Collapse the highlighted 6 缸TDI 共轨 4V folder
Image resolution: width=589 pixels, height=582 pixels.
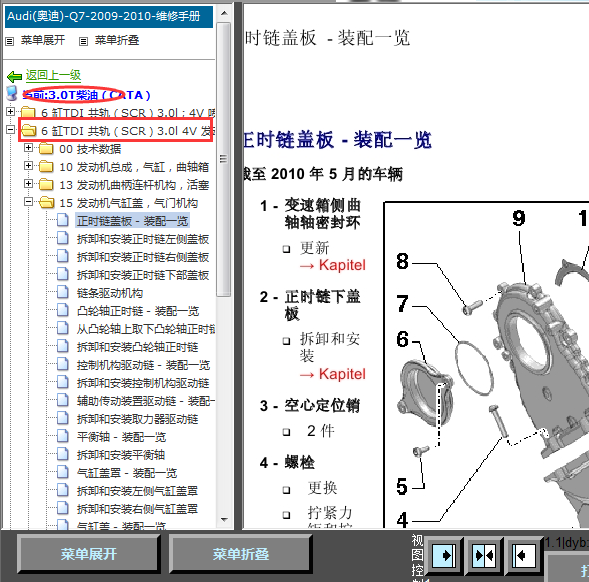point(11,130)
